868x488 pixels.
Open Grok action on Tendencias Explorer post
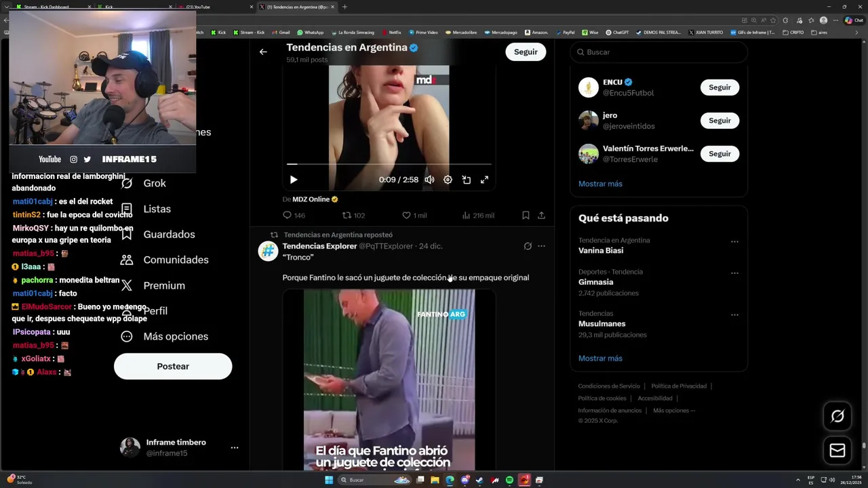point(528,246)
